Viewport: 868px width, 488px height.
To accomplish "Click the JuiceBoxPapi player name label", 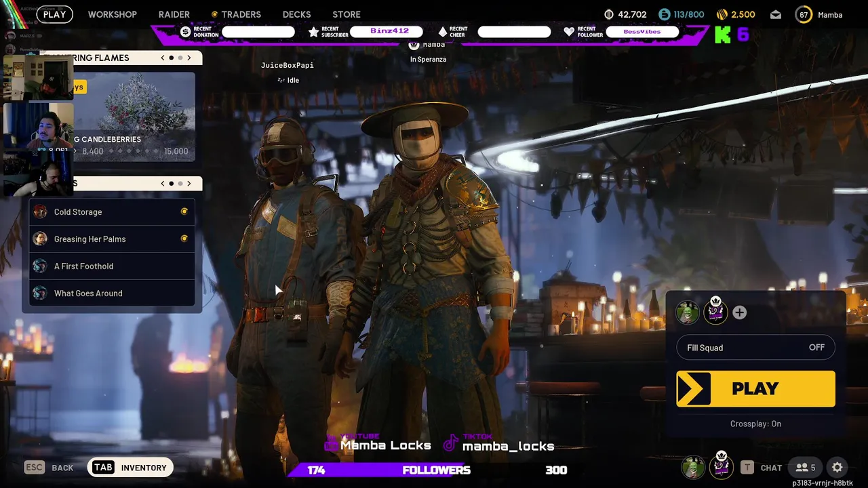I will click(x=288, y=65).
